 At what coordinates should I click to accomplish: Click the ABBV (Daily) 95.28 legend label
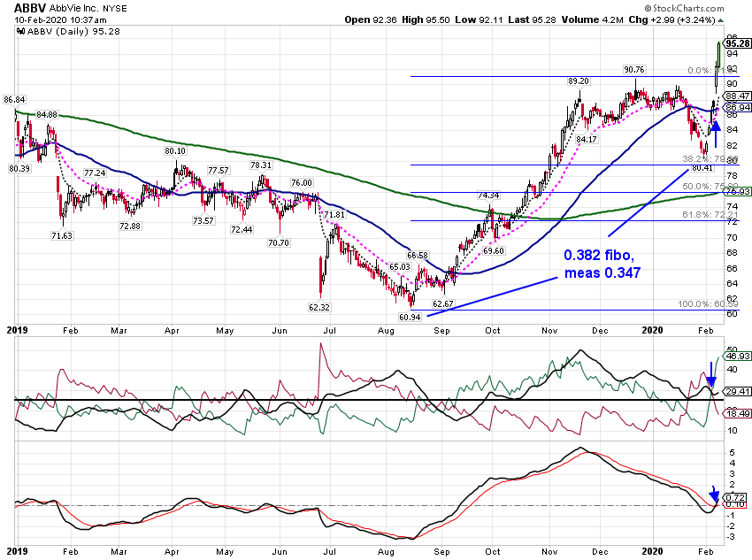pyautogui.click(x=73, y=32)
